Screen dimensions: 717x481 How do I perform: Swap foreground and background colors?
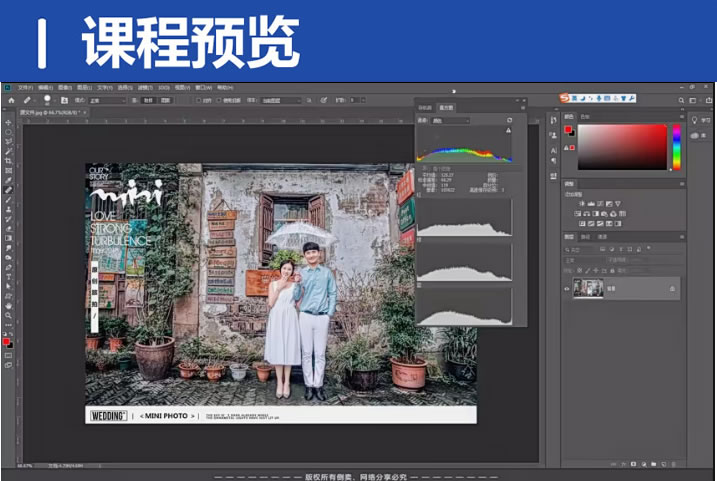point(11,335)
